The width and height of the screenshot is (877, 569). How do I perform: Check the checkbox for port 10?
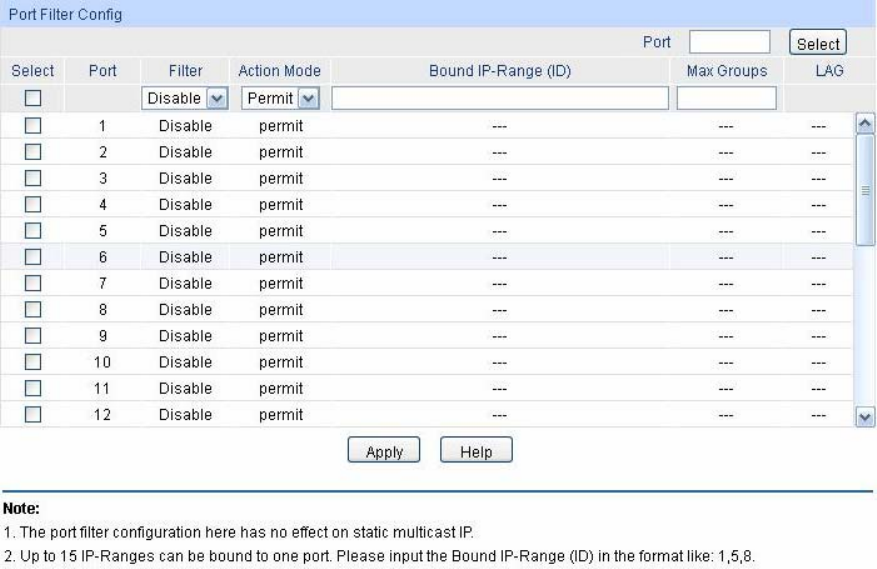32,362
